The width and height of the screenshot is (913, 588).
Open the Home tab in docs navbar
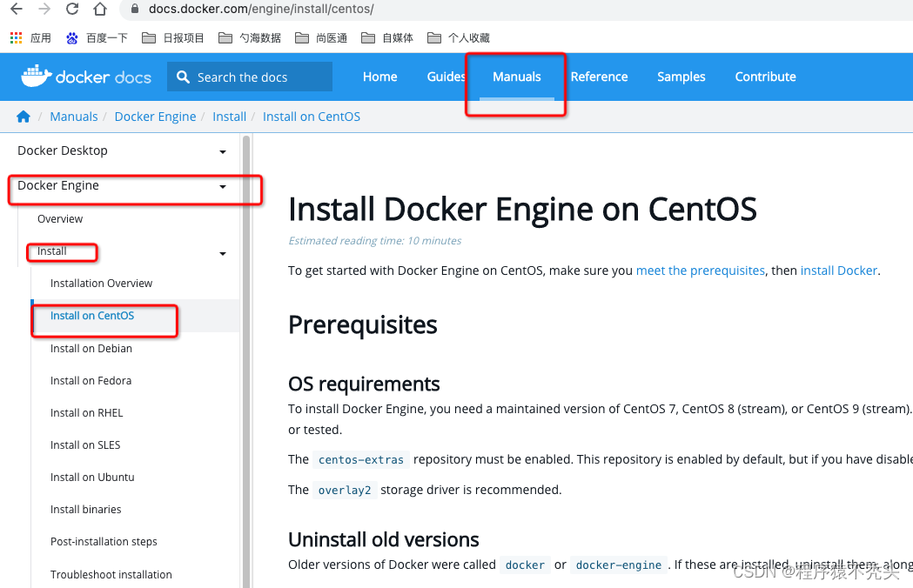coord(380,77)
